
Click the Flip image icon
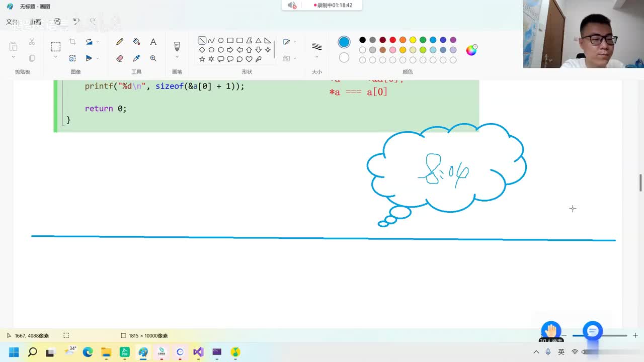point(89,58)
